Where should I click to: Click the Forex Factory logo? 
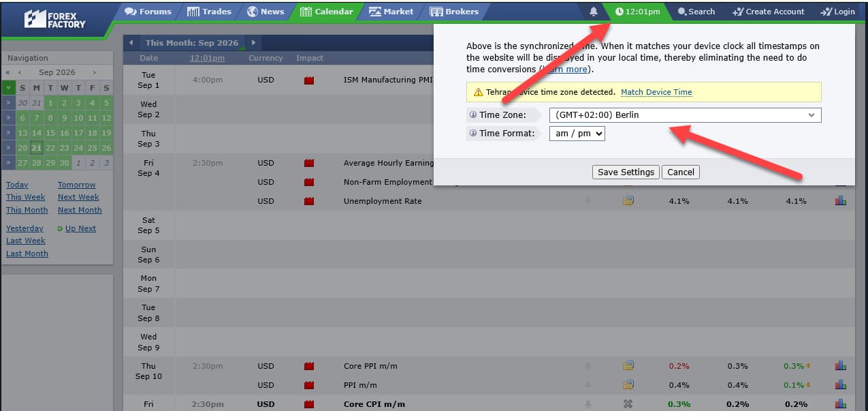point(55,19)
